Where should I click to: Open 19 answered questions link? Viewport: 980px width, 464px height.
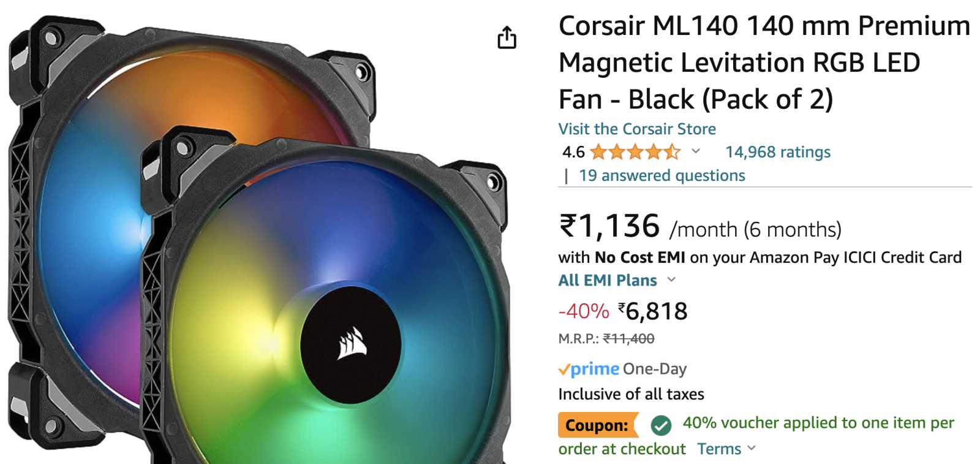[x=662, y=175]
